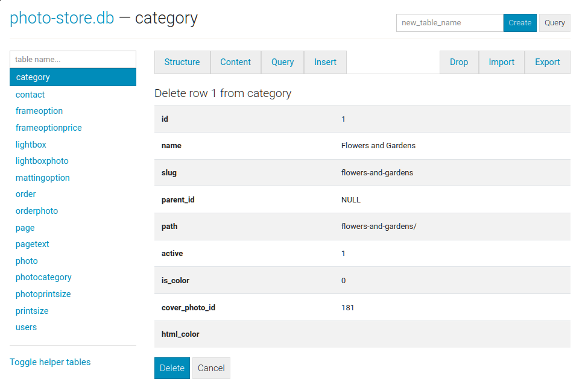Open the Content tab
This screenshot has width=588, height=385.
(x=235, y=62)
